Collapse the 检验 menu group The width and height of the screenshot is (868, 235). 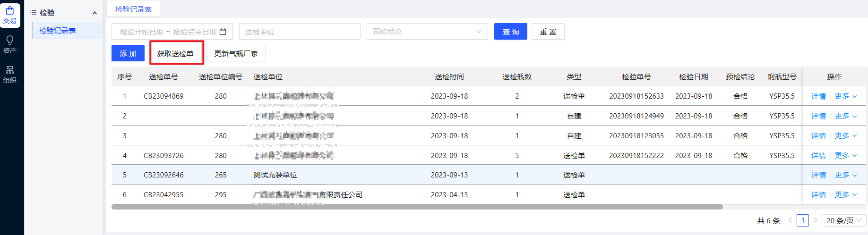pos(95,13)
